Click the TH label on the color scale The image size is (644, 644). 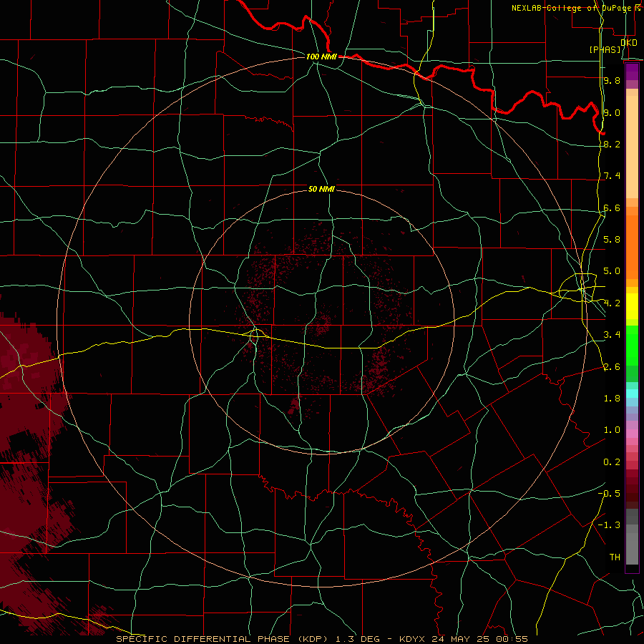[x=615, y=557]
